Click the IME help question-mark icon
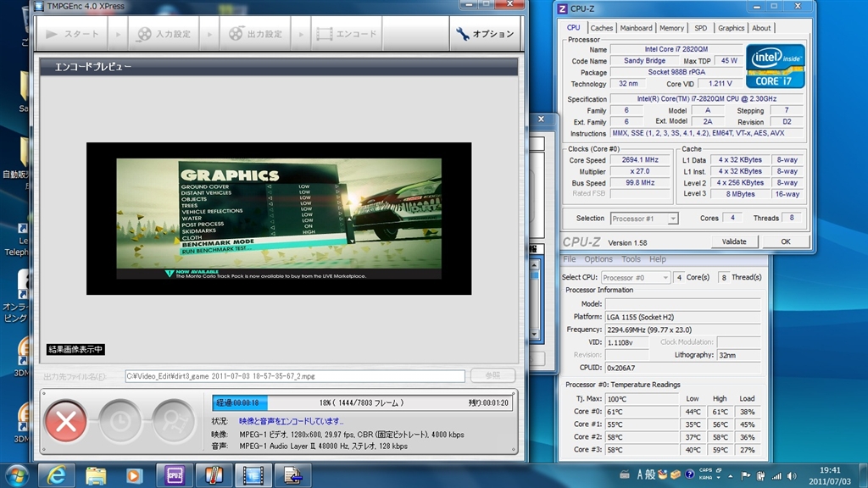 tap(689, 474)
